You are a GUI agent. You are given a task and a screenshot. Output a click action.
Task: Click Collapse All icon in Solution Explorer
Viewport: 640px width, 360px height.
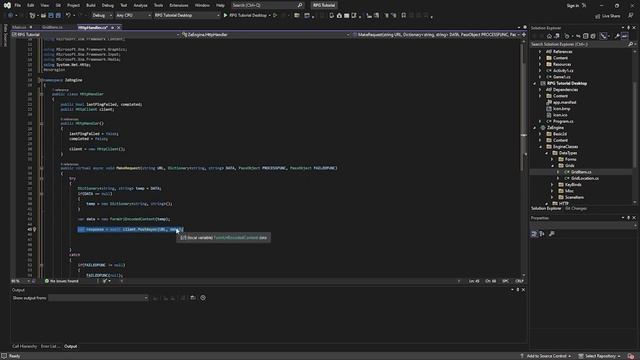coord(586,36)
